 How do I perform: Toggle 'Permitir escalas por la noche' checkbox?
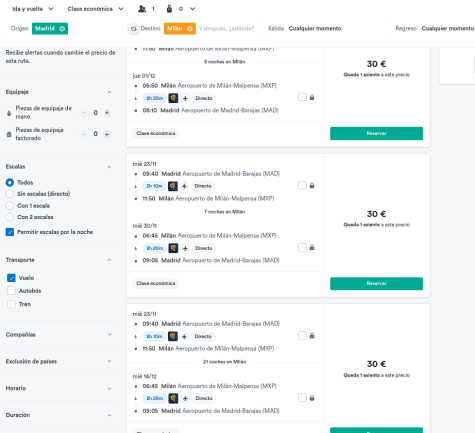click(x=10, y=232)
